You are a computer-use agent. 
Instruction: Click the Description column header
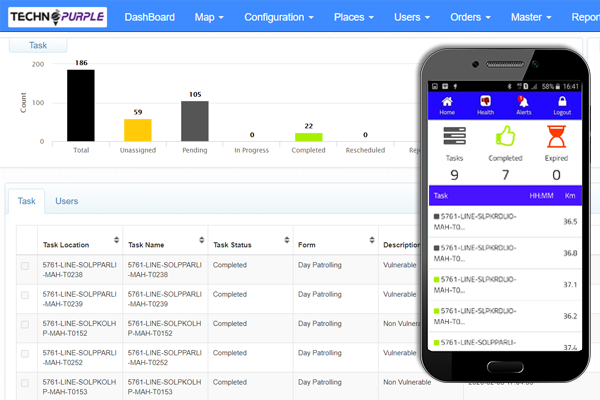402,245
